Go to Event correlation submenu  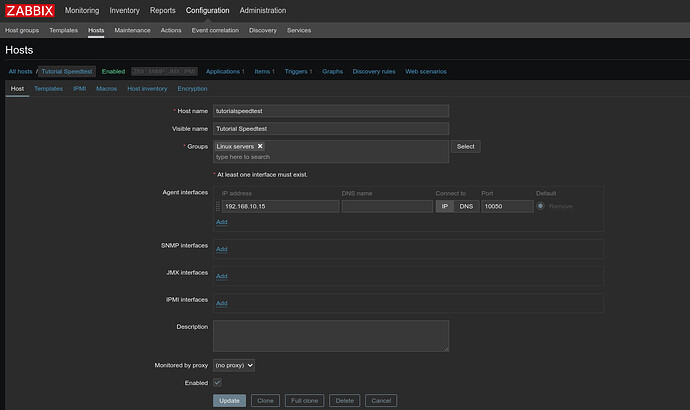[215, 30]
